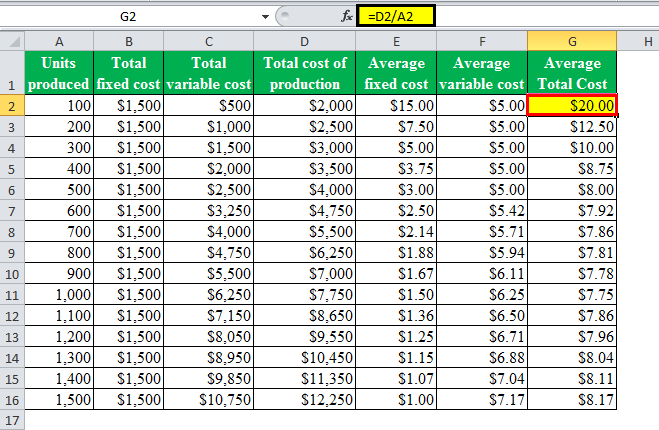Select cell with units 700
The image size is (659, 430).
(x=59, y=231)
